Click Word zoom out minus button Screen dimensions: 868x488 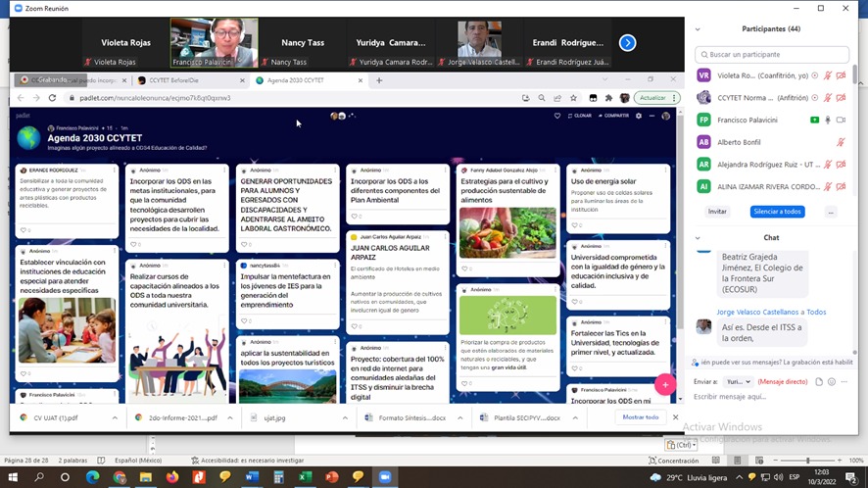(776, 461)
